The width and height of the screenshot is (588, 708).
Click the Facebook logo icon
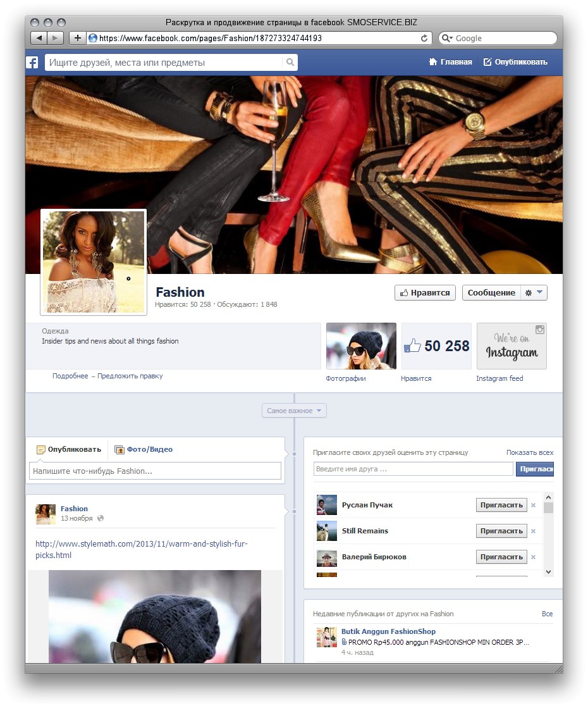point(32,62)
